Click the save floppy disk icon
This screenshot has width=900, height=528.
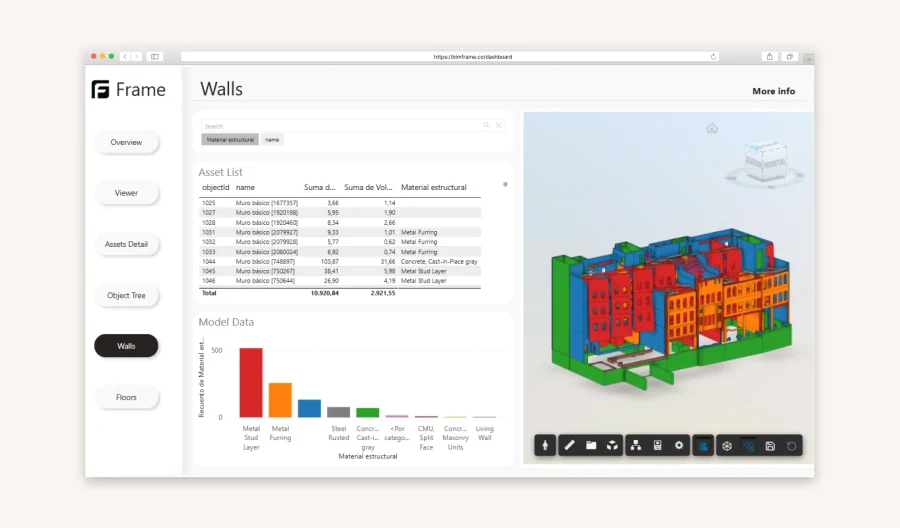770,446
